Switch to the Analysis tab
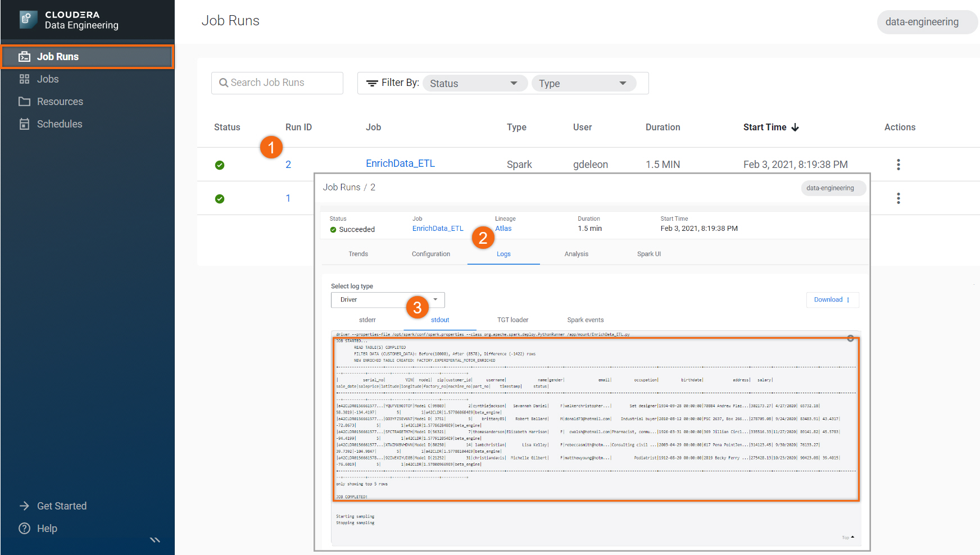Viewport: 980px width, 555px height. tap(577, 254)
